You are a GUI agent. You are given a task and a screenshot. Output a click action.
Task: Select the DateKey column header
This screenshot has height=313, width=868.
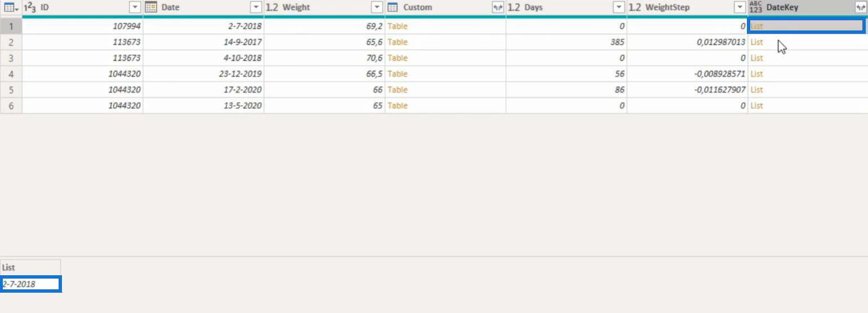[x=808, y=7]
